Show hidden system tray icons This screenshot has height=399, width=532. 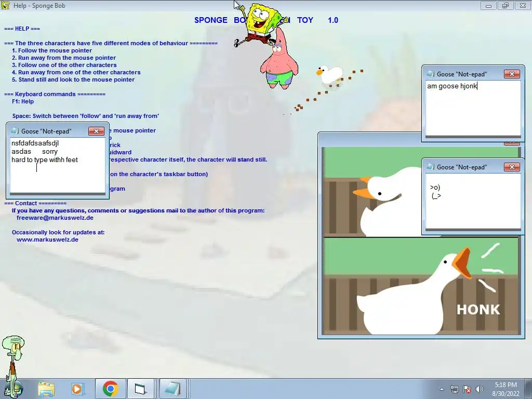pyautogui.click(x=442, y=390)
